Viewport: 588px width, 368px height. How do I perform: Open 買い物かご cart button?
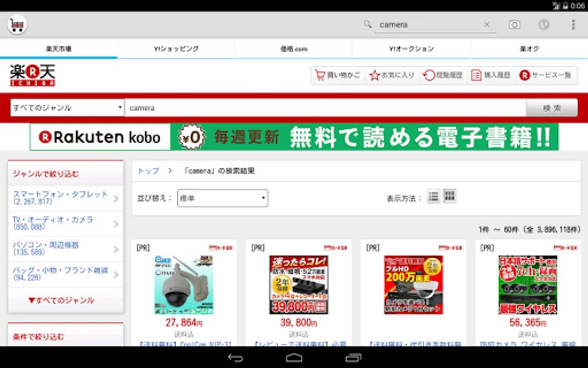tap(338, 75)
